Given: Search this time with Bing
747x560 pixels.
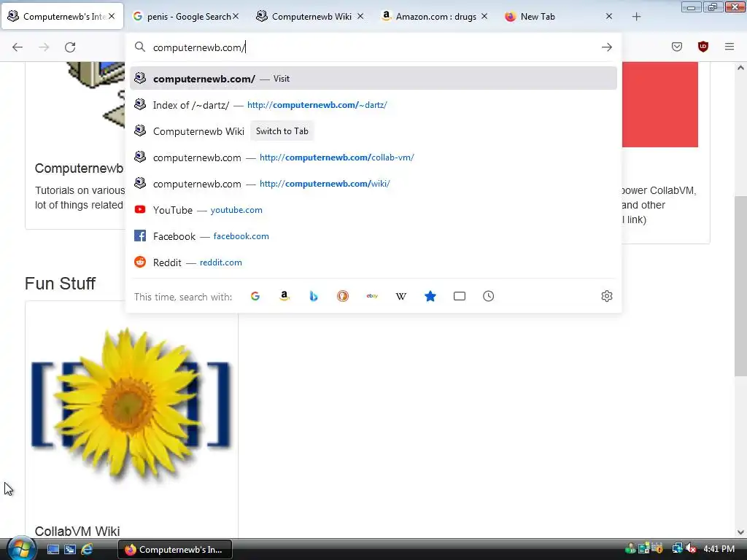Looking at the screenshot, I should pos(314,296).
